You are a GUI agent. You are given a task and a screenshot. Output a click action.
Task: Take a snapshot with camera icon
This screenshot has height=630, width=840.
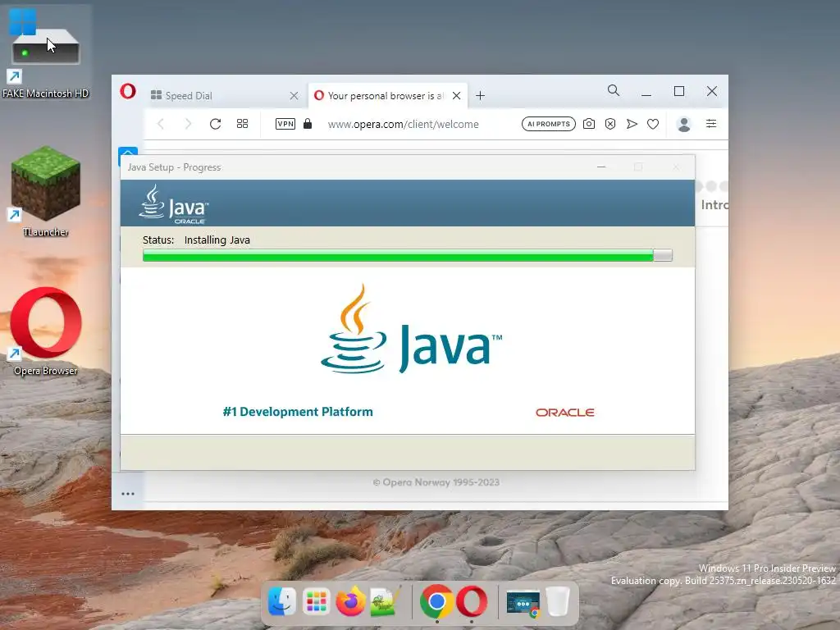[589, 124]
